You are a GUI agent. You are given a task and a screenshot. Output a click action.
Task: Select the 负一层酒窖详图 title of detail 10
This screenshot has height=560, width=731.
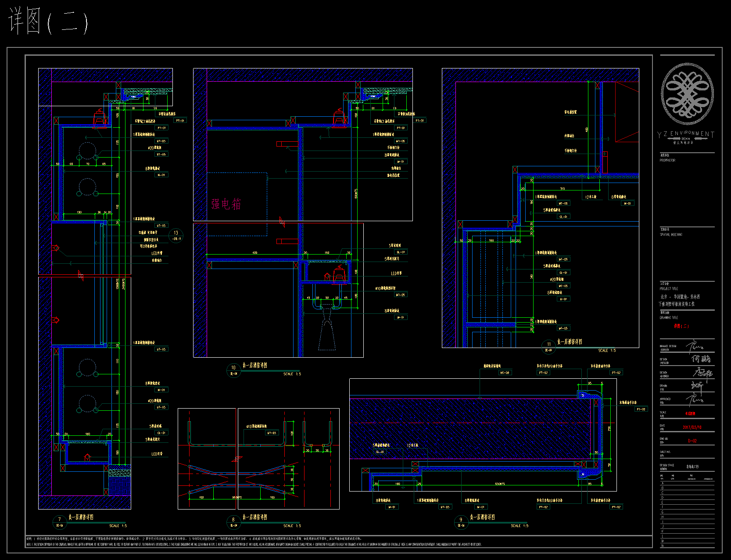click(255, 365)
